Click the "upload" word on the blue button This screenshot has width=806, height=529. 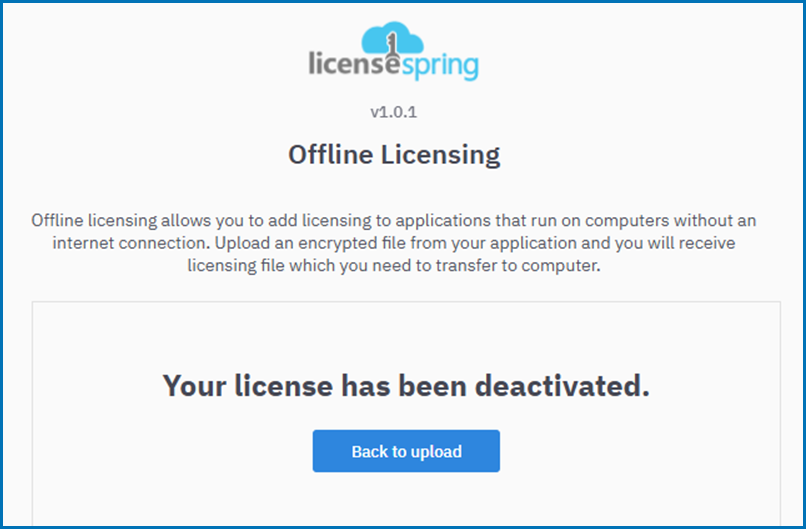coord(436,451)
